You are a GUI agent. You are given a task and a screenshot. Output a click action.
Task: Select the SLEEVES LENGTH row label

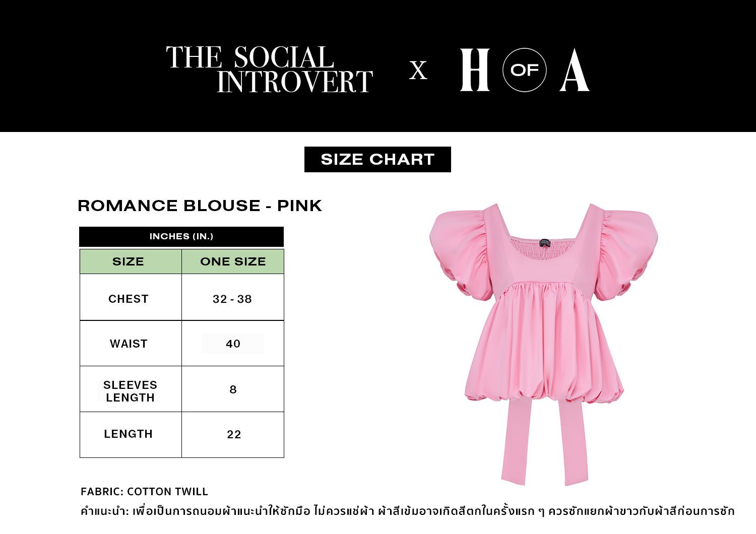click(130, 391)
